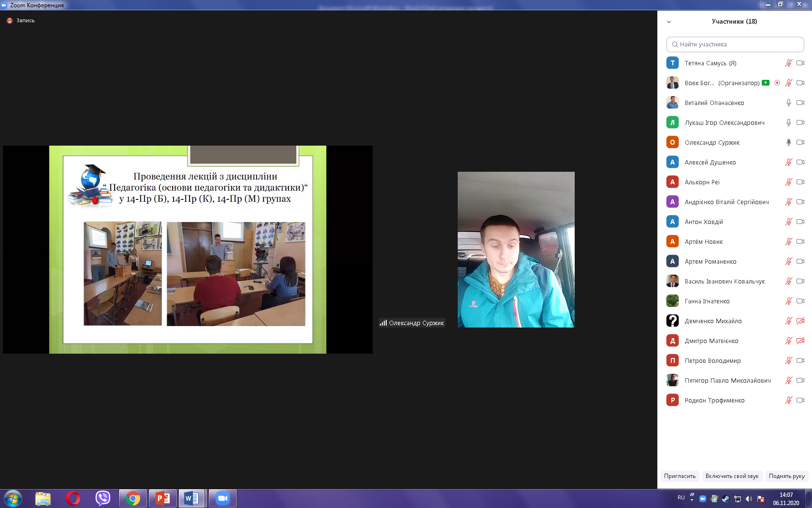Select participant Василь Іванович Ковальчук in the list
The image size is (812, 508).
725,281
